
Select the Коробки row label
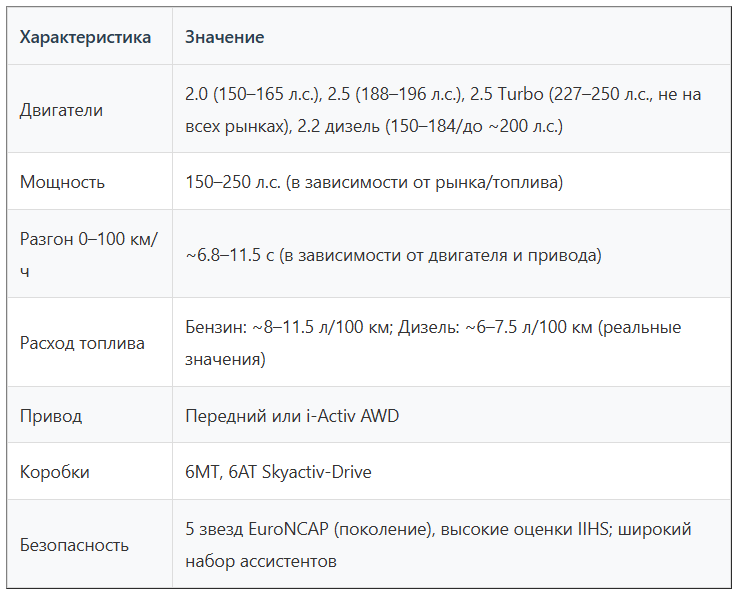(x=55, y=472)
